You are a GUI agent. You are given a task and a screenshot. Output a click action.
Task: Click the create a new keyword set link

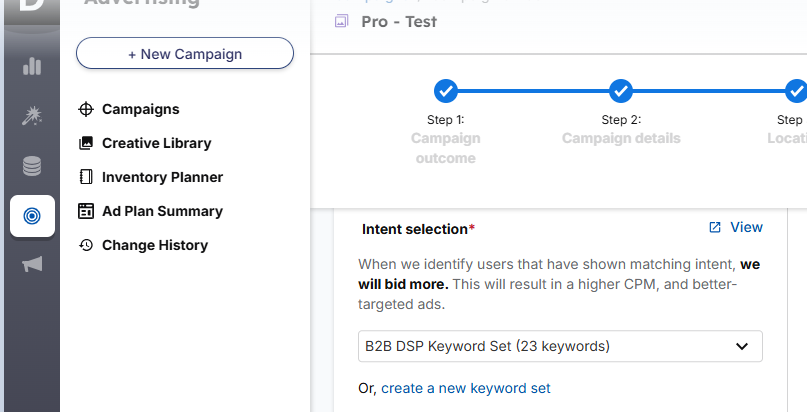click(466, 388)
